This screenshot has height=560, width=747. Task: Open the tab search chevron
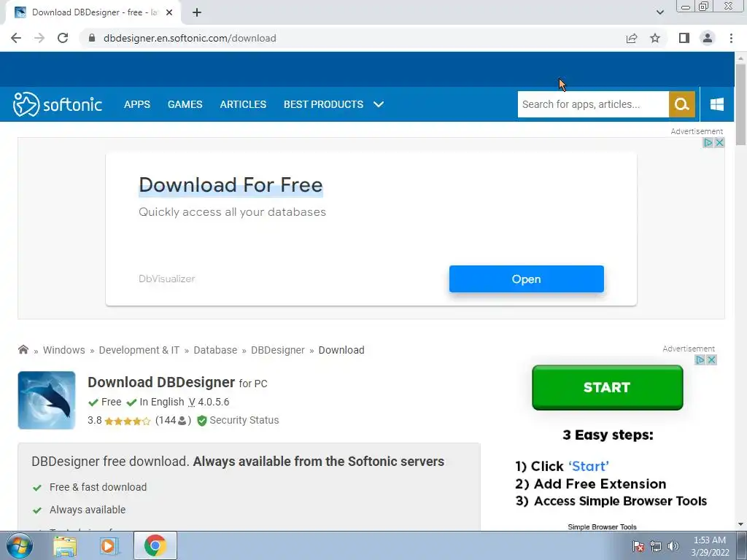click(x=659, y=12)
